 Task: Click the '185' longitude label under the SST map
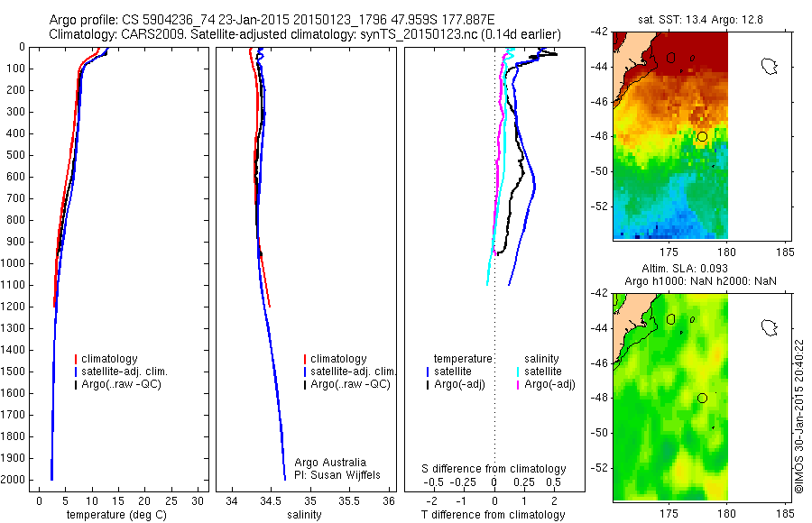pyautogui.click(x=785, y=252)
